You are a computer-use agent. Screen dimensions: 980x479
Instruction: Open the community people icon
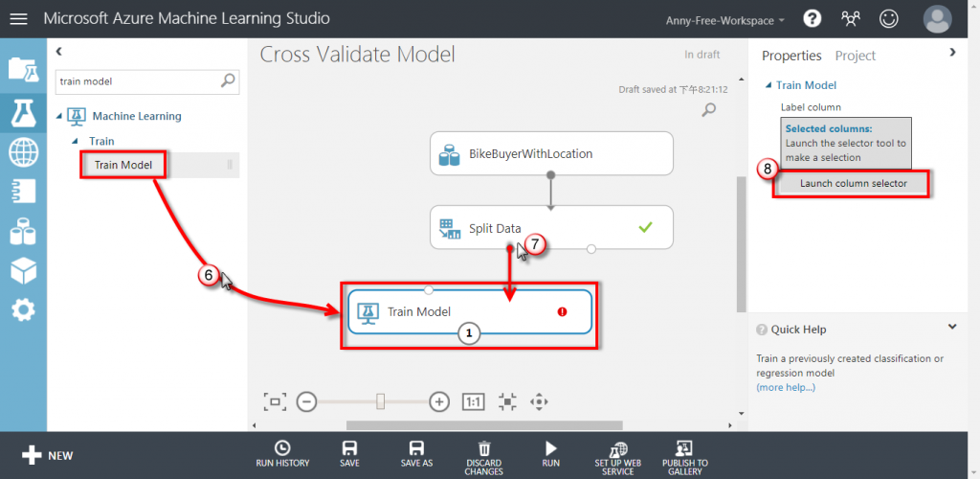click(850, 19)
